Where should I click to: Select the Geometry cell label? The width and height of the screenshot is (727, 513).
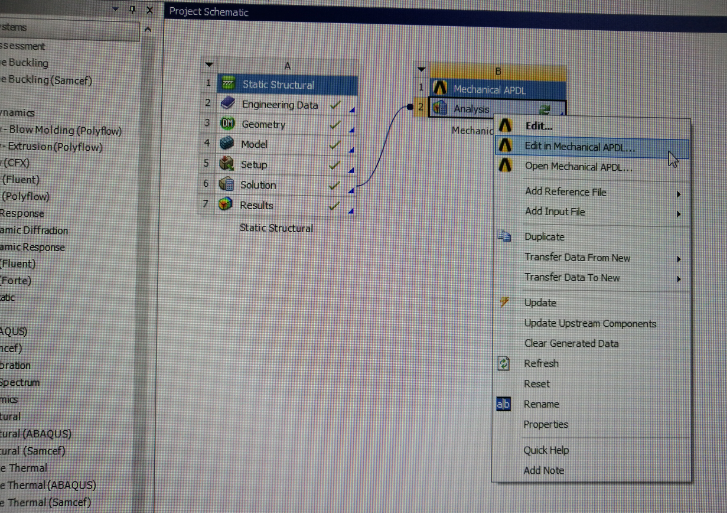point(263,125)
